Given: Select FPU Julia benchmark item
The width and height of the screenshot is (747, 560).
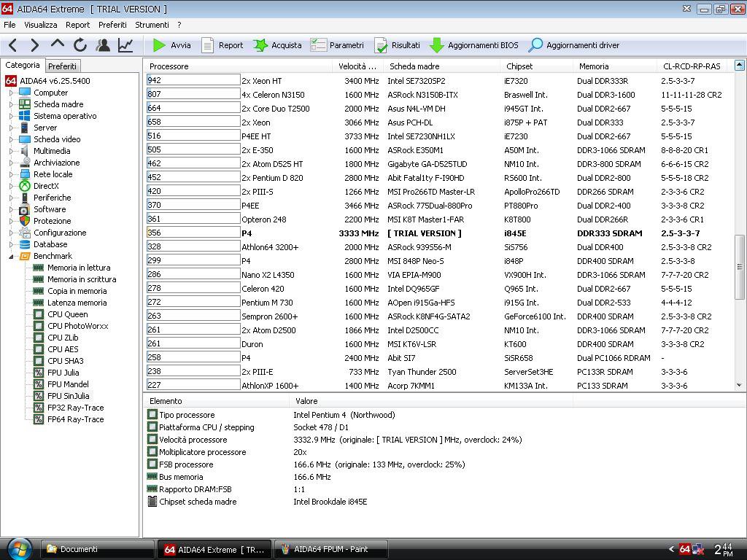Looking at the screenshot, I should pyautogui.click(x=63, y=373).
